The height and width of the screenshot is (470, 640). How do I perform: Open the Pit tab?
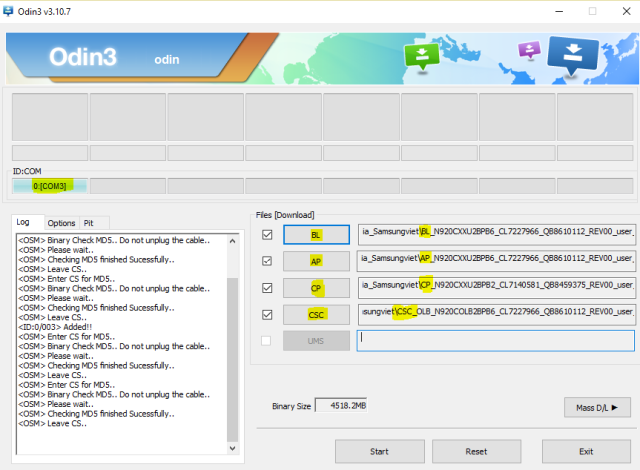click(x=89, y=223)
